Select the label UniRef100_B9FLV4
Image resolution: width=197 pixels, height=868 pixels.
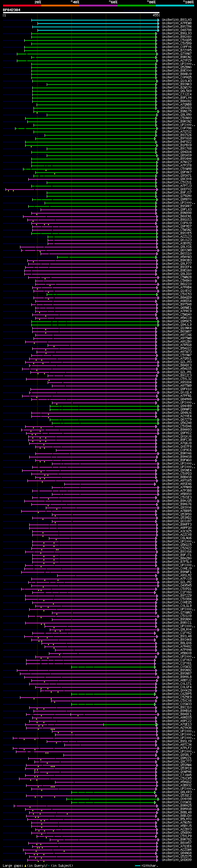point(177,98)
